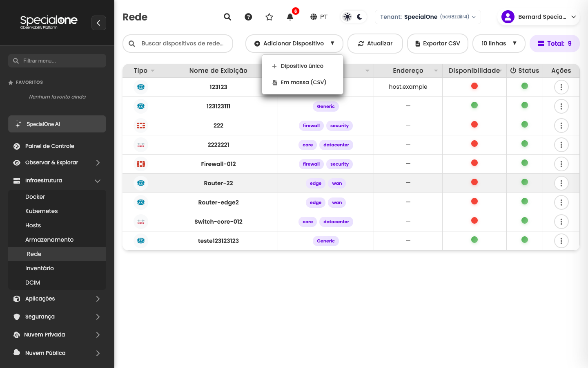
Task: Click Cisco icon for Switch-core-012
Action: pyautogui.click(x=141, y=222)
